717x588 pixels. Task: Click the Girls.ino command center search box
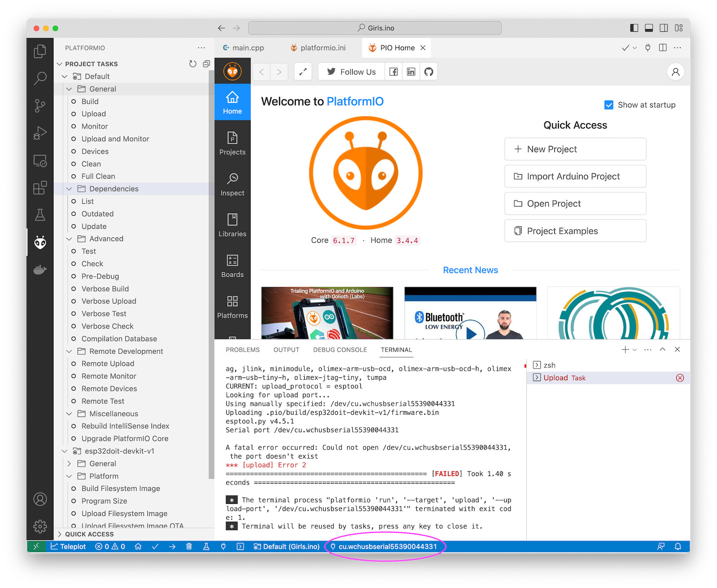375,28
